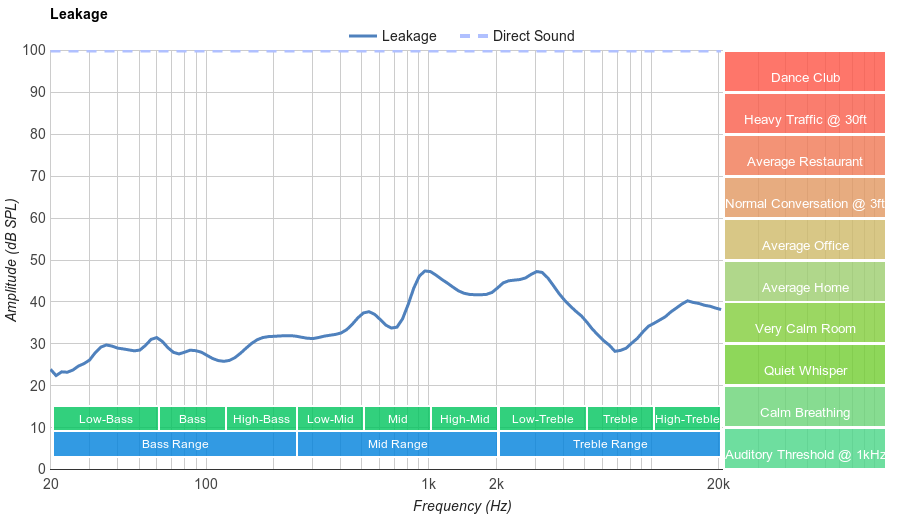Viewport: 900px width, 520px height.
Task: Click the green High-Mid segment
Action: [464, 419]
